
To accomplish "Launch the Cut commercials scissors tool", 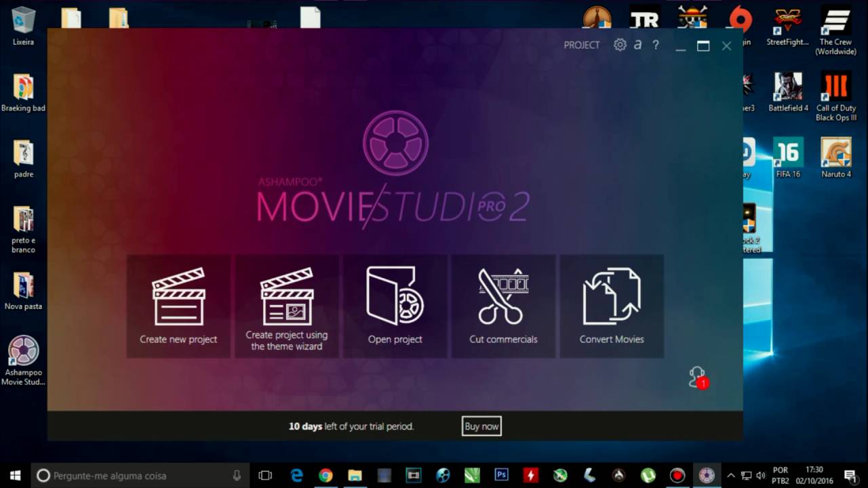I will [x=504, y=306].
